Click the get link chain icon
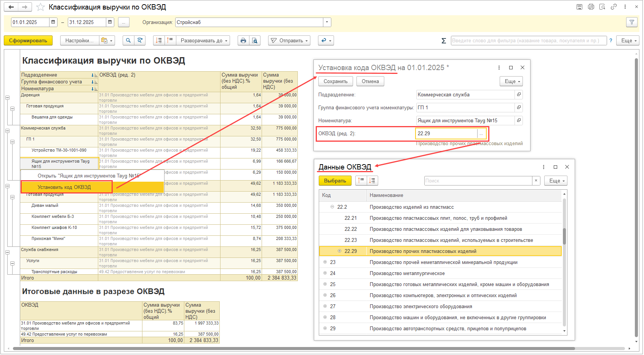Image resolution: width=644 pixels, height=355 pixels. 614,7
